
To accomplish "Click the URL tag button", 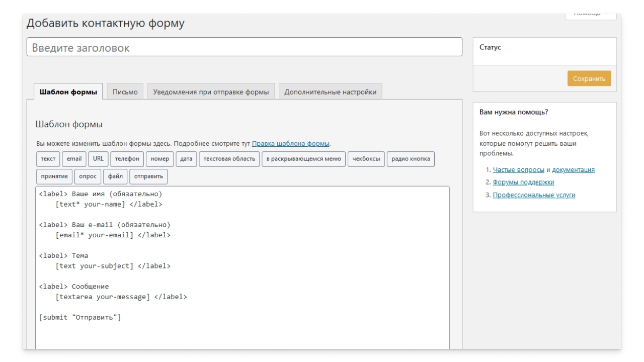I will 98,159.
